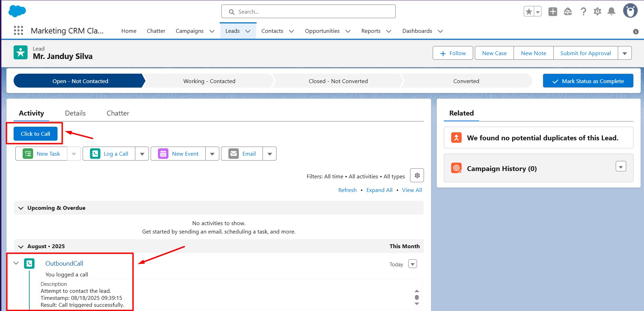Switch to the Details tab
This screenshot has width=644, height=311.
click(75, 113)
